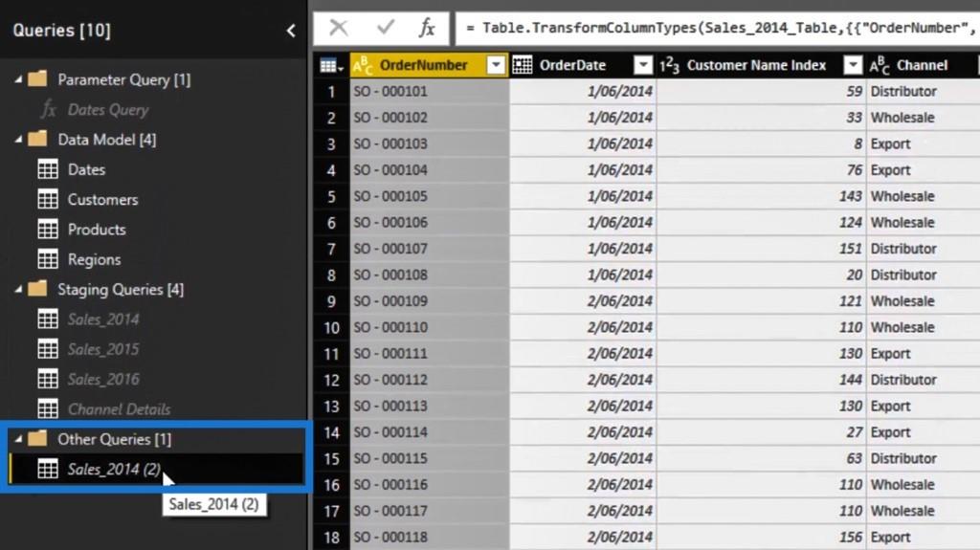
Task: Open the table menu icon in header corner
Action: 330,66
